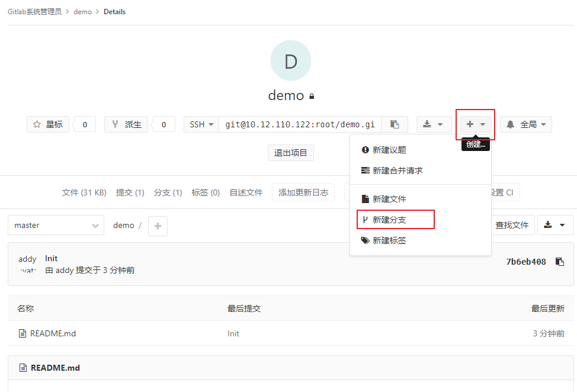577x392 pixels.
Task: Choose 新建议题 in the create menu
Action: [389, 150]
